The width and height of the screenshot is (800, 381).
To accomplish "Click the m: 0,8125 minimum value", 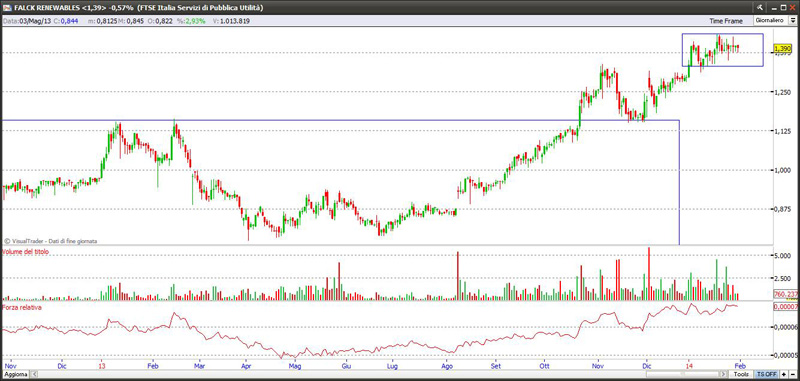I will 102,21.
